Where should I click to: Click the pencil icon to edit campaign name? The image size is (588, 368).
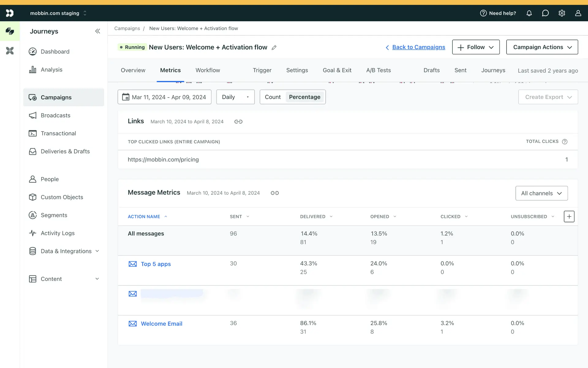coord(274,48)
